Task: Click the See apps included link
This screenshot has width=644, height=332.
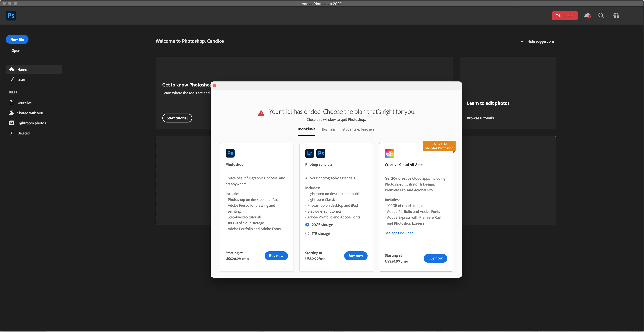Action: (x=399, y=233)
